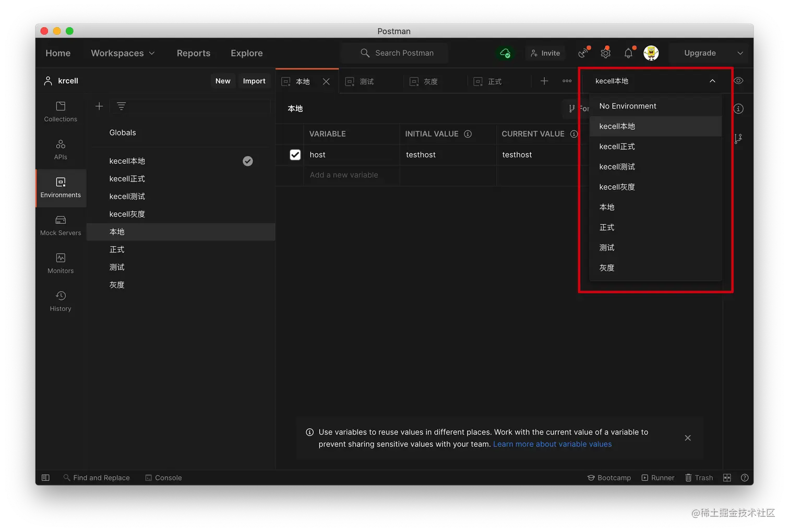Image resolution: width=789 pixels, height=532 pixels.
Task: Open tab options three dots menu
Action: (567, 81)
